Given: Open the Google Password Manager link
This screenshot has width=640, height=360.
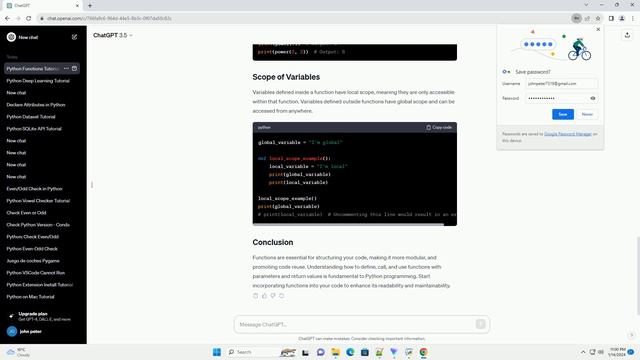Looking at the screenshot, I should 568,134.
